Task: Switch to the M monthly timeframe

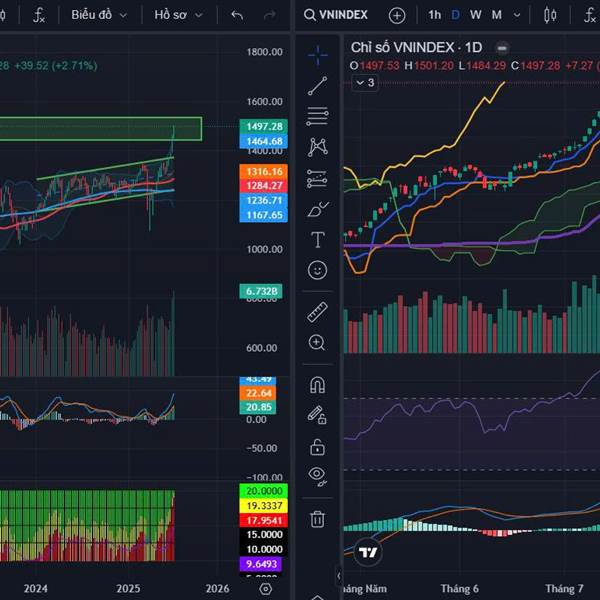Action: click(x=497, y=15)
